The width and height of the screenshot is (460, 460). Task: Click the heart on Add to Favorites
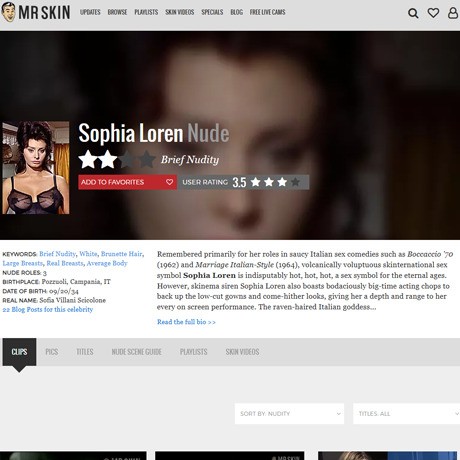(x=169, y=182)
